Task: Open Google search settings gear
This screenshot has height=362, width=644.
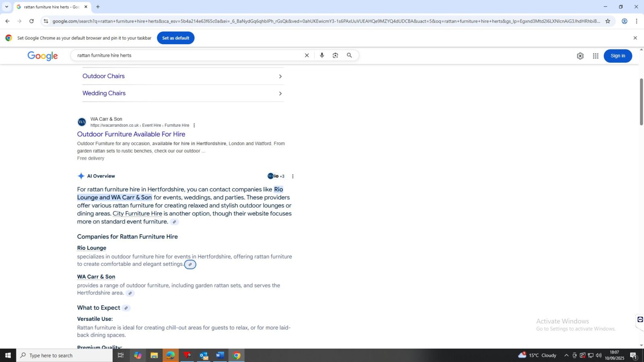Action: pyautogui.click(x=580, y=56)
